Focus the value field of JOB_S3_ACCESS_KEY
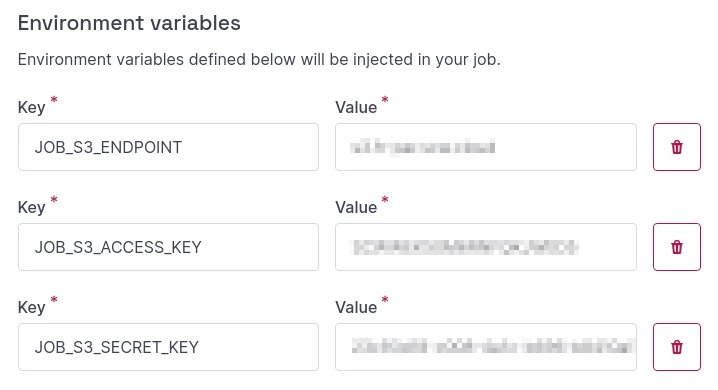Screen dimensions: 718x390 click(x=486, y=247)
